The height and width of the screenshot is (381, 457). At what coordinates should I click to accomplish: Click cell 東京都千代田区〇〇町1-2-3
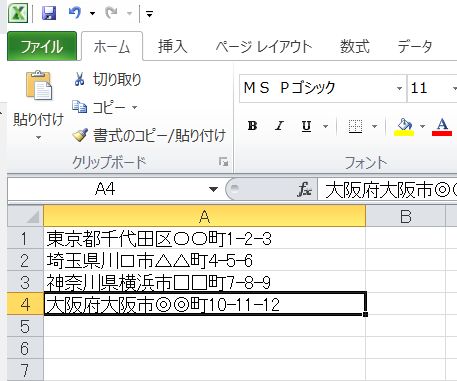pos(205,238)
